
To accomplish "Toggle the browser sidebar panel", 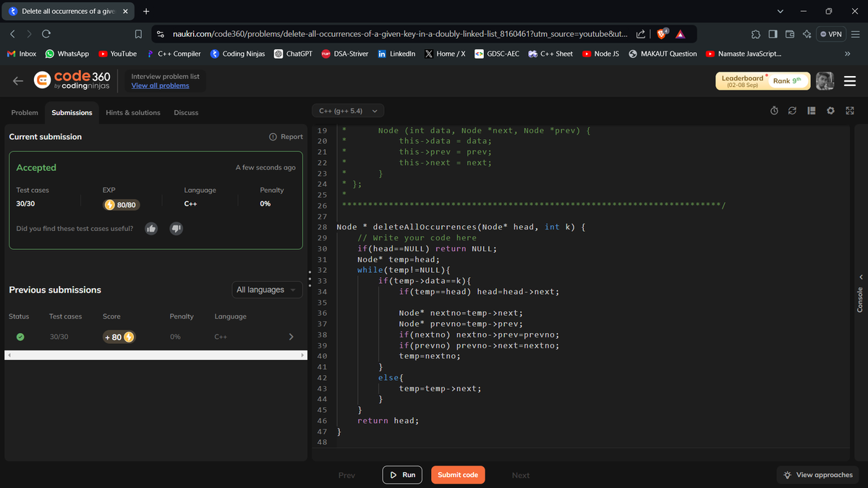I will click(x=773, y=34).
